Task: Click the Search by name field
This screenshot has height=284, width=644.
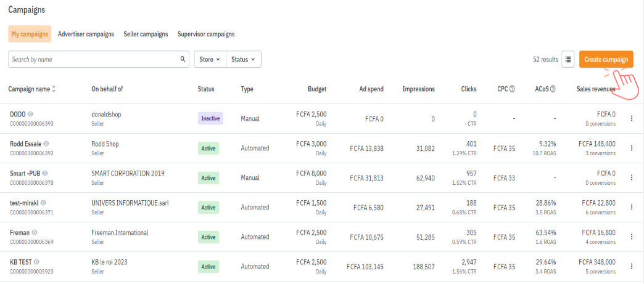Action: pos(93,60)
